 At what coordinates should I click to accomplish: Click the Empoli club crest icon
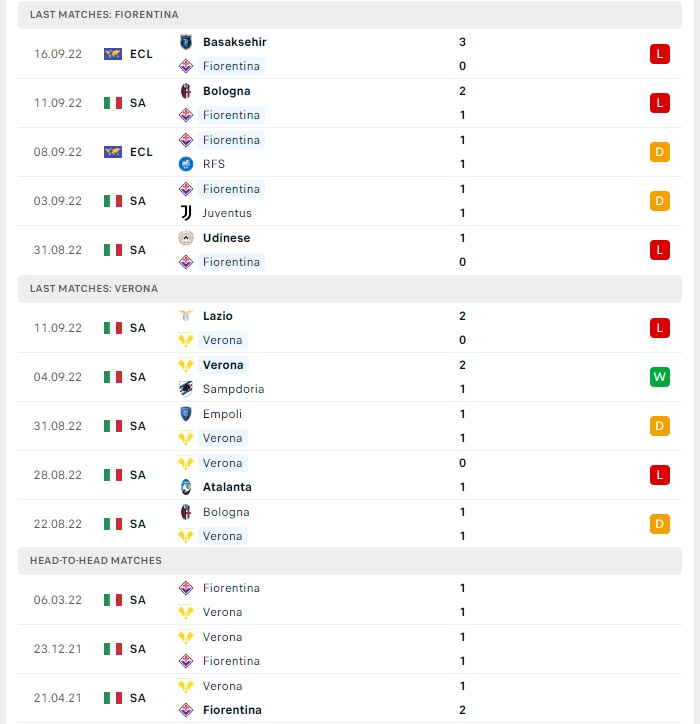coord(186,414)
